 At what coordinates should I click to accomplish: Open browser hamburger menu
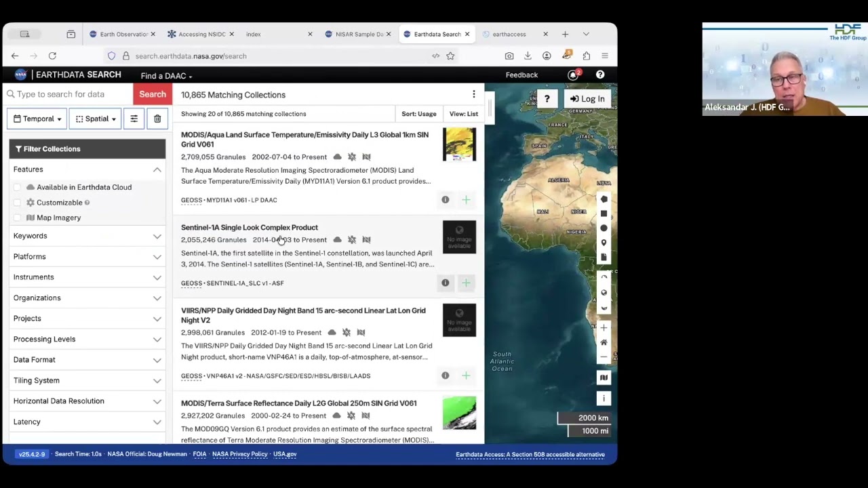pos(605,56)
